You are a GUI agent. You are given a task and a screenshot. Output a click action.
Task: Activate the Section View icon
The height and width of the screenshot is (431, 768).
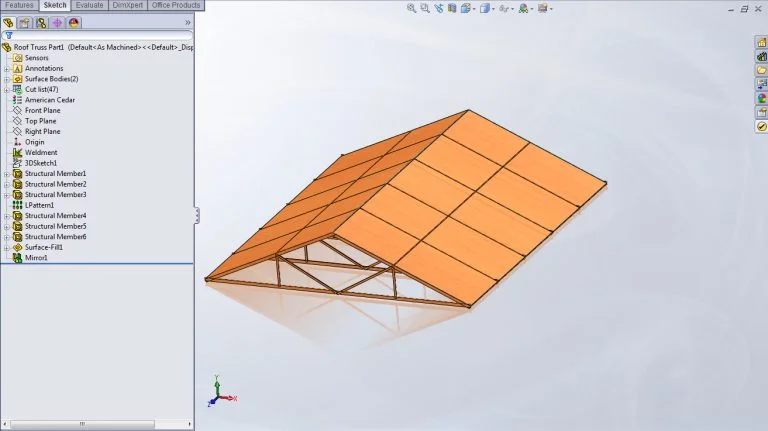455,8
